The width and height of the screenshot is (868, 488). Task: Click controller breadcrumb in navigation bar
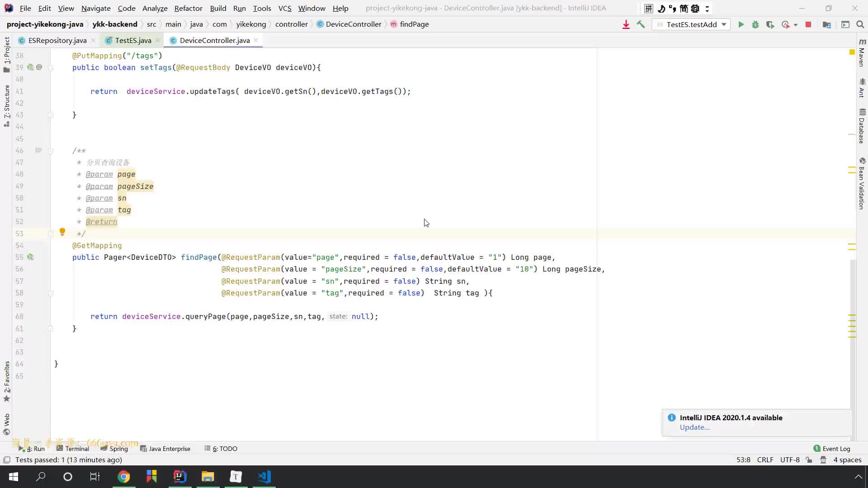coord(291,24)
